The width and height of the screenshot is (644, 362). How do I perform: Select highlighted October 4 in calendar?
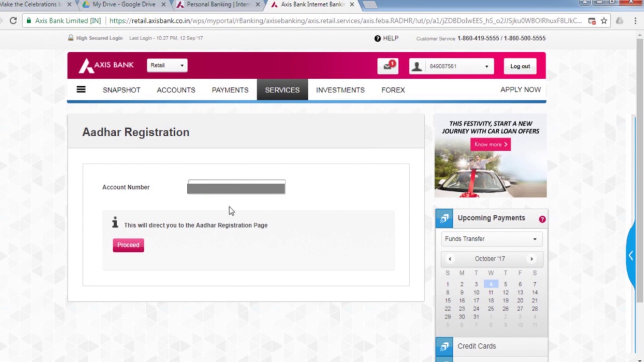pyautogui.click(x=491, y=284)
